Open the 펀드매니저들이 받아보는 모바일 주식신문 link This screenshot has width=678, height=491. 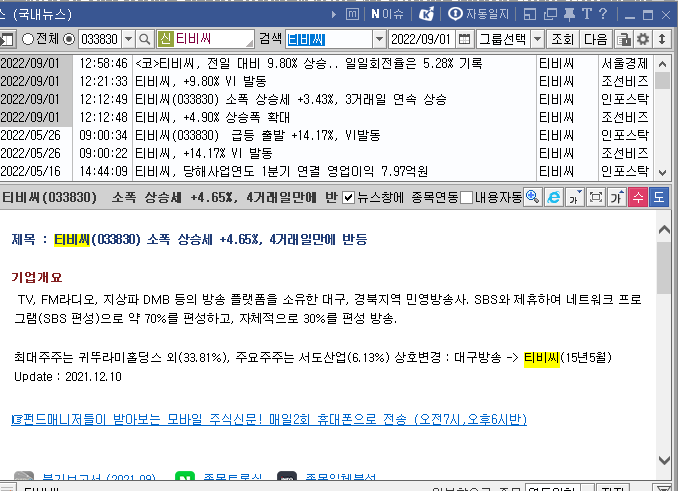pyautogui.click(x=269, y=419)
